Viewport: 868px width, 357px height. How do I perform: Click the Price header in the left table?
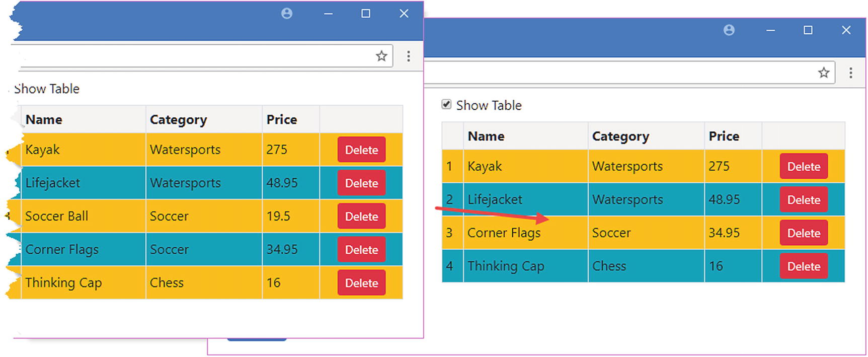282,120
